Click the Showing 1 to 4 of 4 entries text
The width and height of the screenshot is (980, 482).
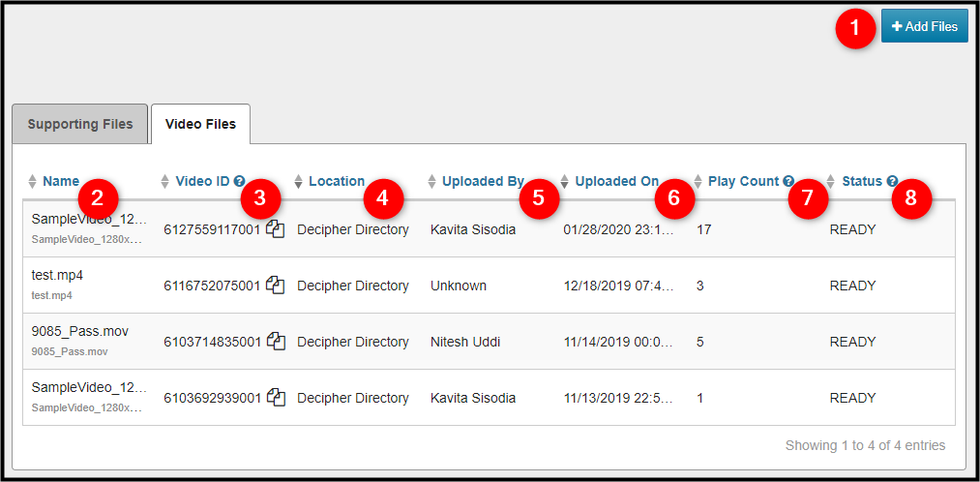click(865, 446)
